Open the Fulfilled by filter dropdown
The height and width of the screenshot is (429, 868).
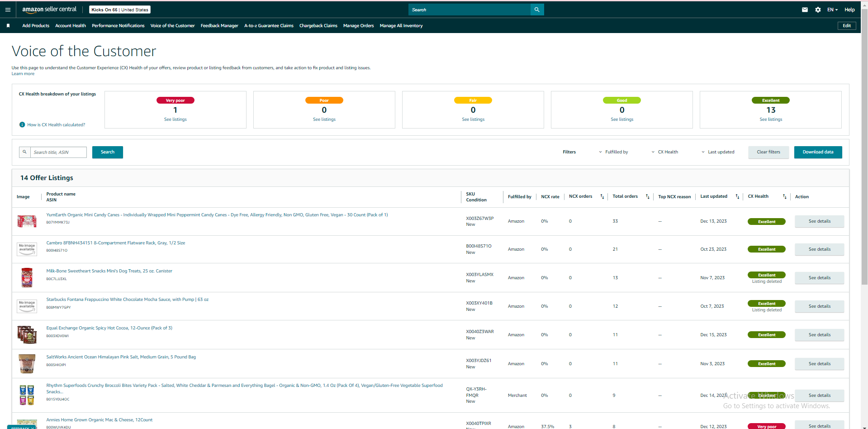[613, 152]
